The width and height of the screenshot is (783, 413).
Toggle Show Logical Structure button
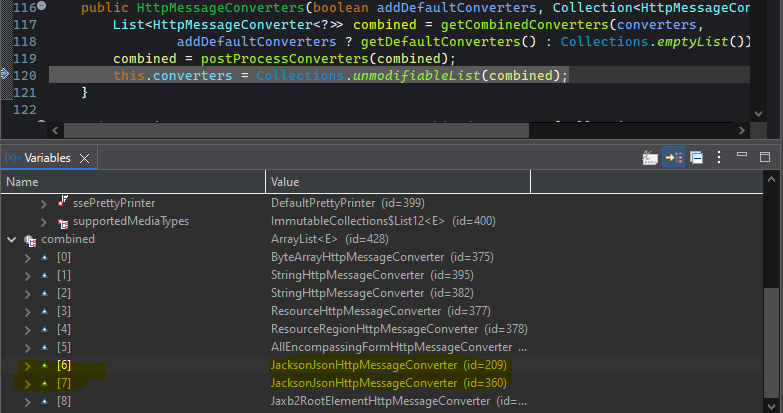[674, 158]
